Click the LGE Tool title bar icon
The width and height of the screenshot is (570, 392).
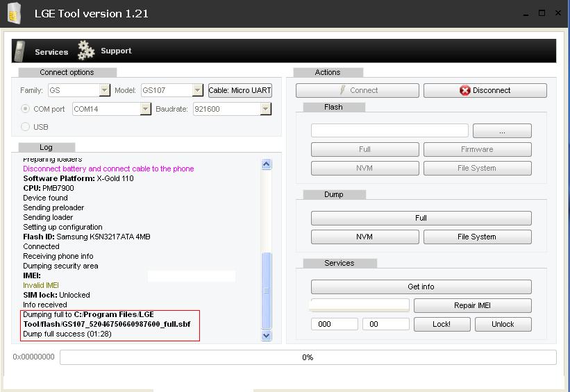pos(14,13)
